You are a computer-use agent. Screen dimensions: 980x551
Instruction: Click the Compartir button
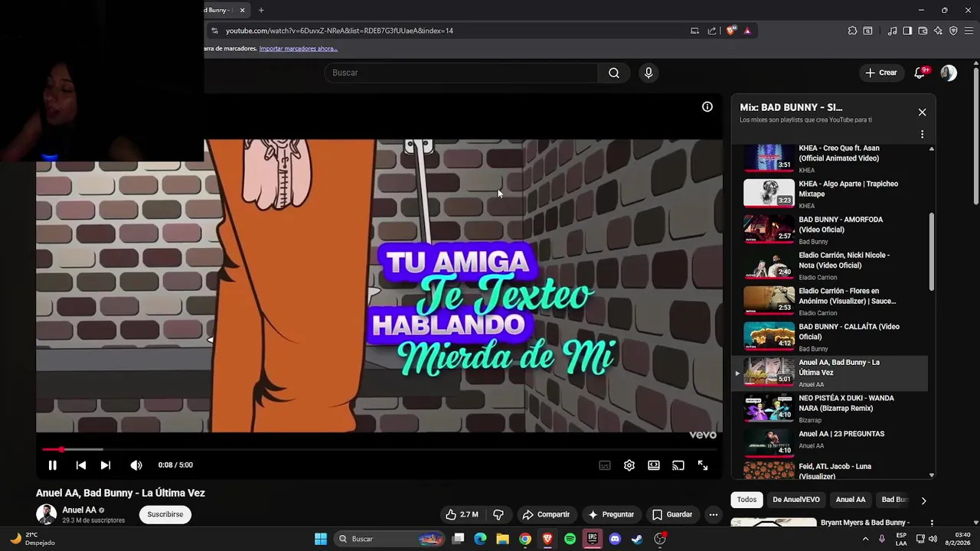click(546, 514)
